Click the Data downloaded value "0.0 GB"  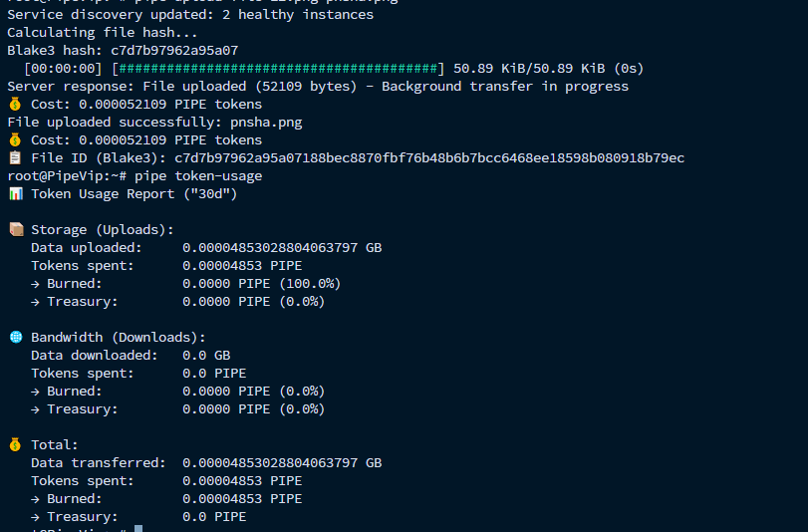click(206, 356)
